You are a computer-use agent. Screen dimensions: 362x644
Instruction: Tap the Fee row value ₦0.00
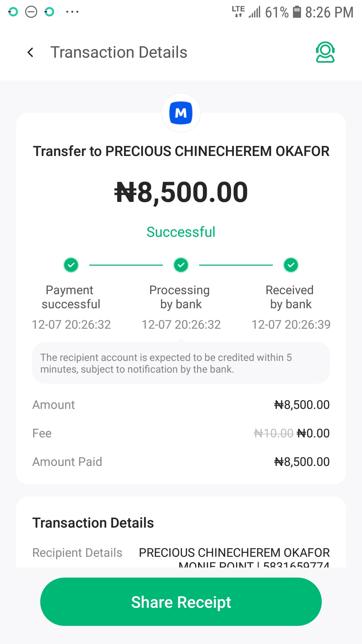pyautogui.click(x=313, y=433)
